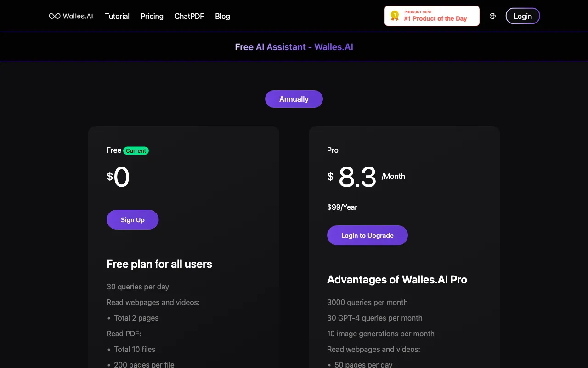This screenshot has width=588, height=368.
Task: Open the language globe icon
Action: point(492,16)
